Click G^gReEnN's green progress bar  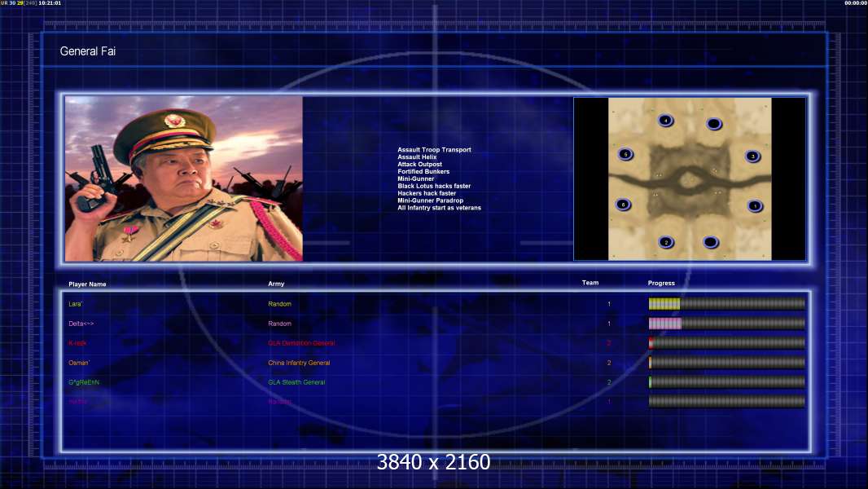[x=726, y=382]
